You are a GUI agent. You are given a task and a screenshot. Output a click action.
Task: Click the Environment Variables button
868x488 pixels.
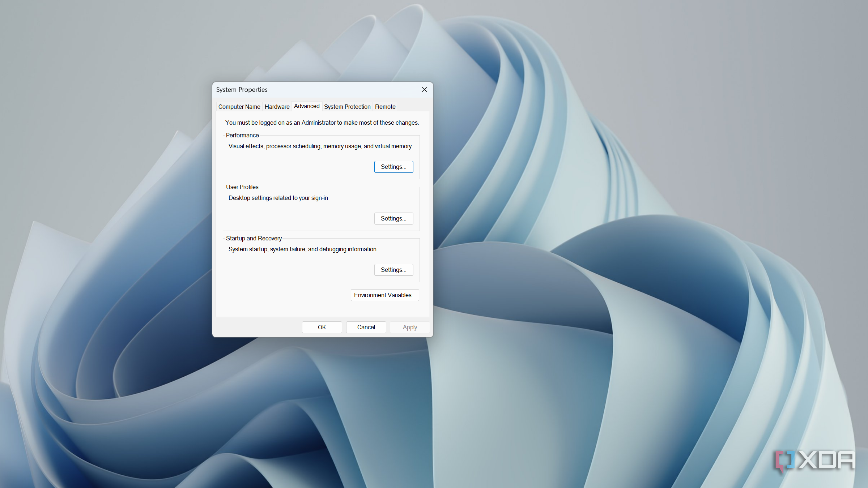click(x=385, y=295)
